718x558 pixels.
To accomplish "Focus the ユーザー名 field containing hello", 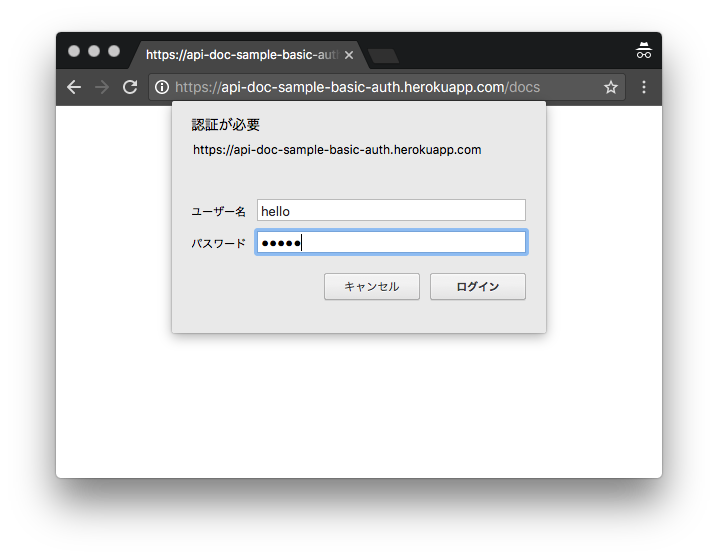I will 391,211.
